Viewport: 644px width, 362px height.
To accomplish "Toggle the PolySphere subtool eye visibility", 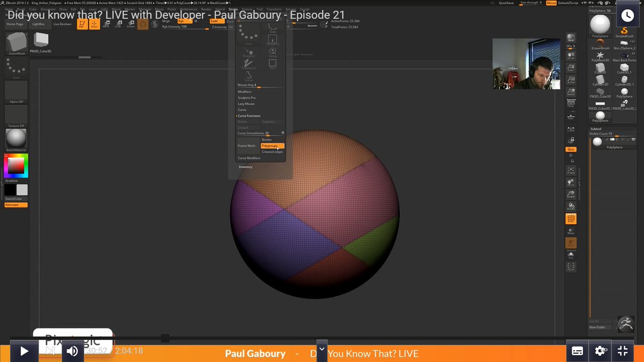I will 633,139.
